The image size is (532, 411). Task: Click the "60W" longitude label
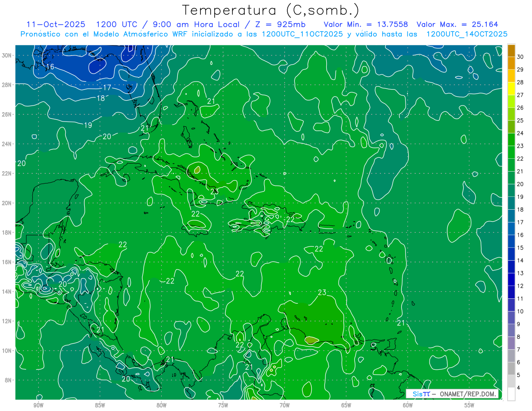pyautogui.click(x=408, y=405)
